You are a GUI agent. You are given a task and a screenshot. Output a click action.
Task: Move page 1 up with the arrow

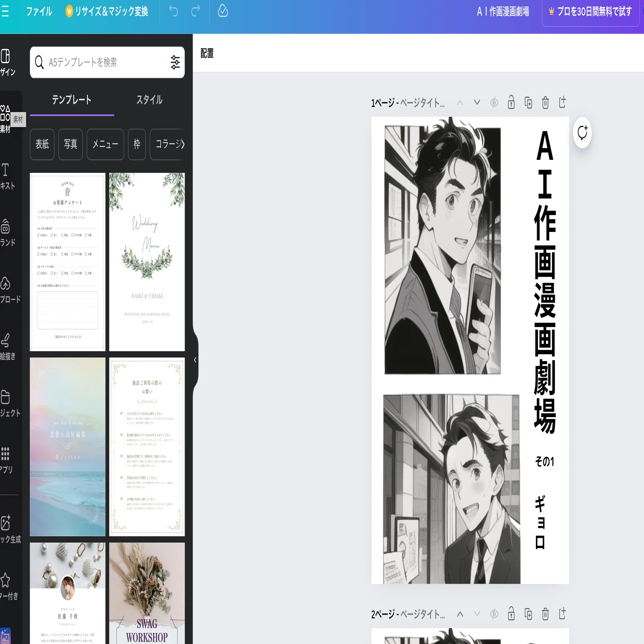pyautogui.click(x=460, y=103)
